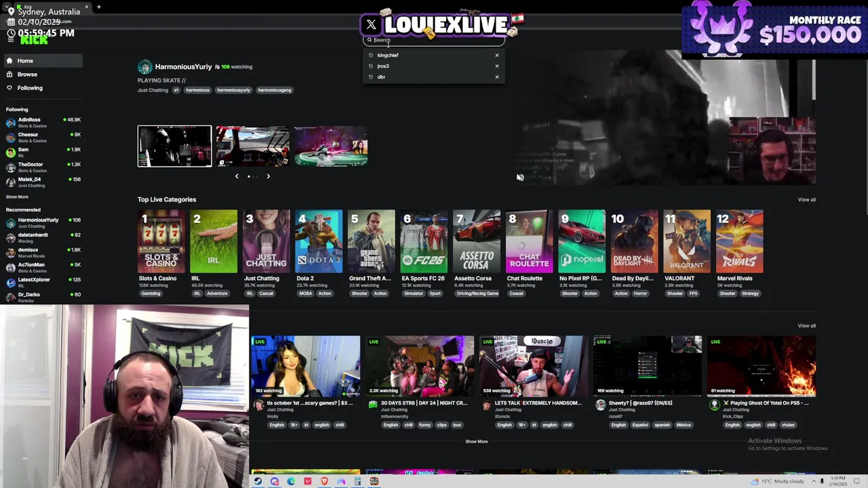The image size is (868, 488).
Task: Open Chat Roulette category card
Action: (529, 241)
